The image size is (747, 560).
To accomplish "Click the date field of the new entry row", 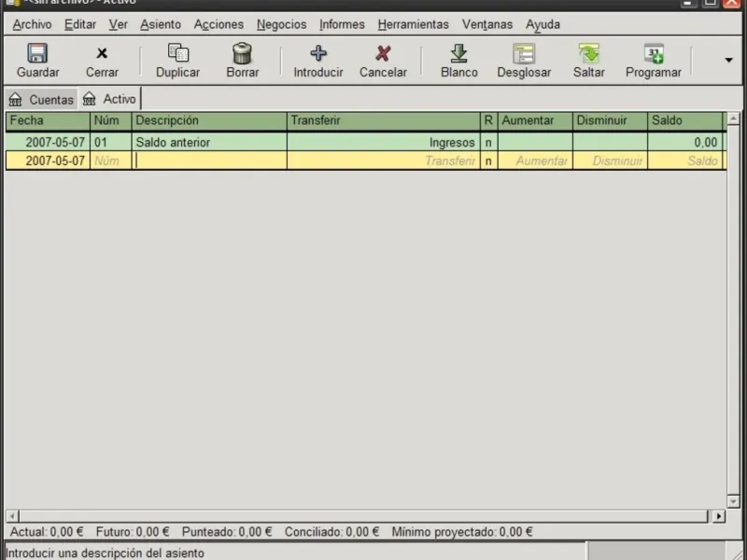I will 48,161.
